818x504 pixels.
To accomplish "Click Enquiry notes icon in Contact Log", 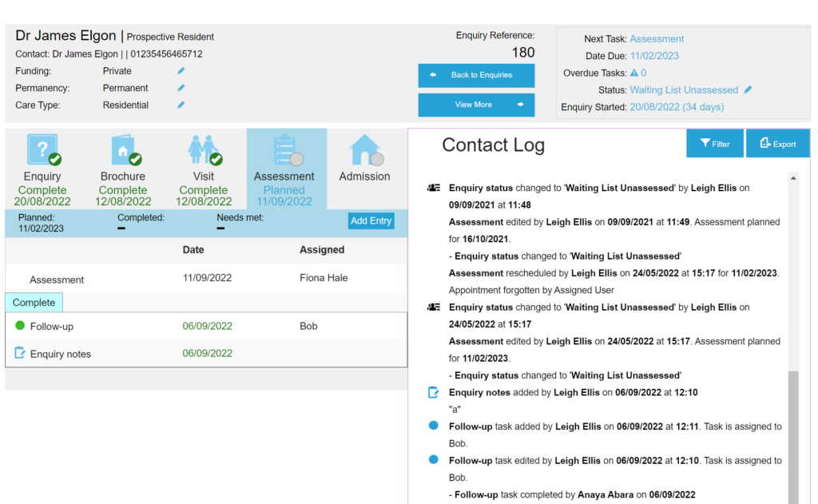I will [x=433, y=392].
